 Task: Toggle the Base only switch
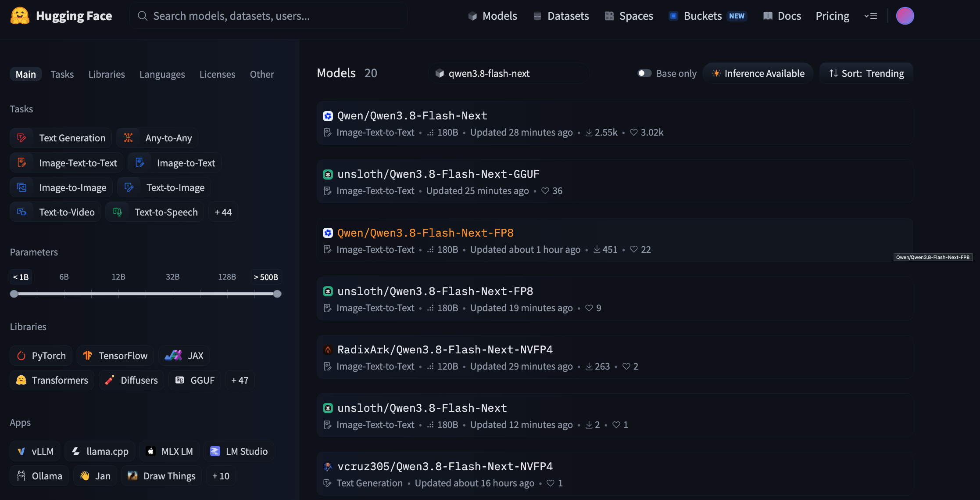(644, 73)
